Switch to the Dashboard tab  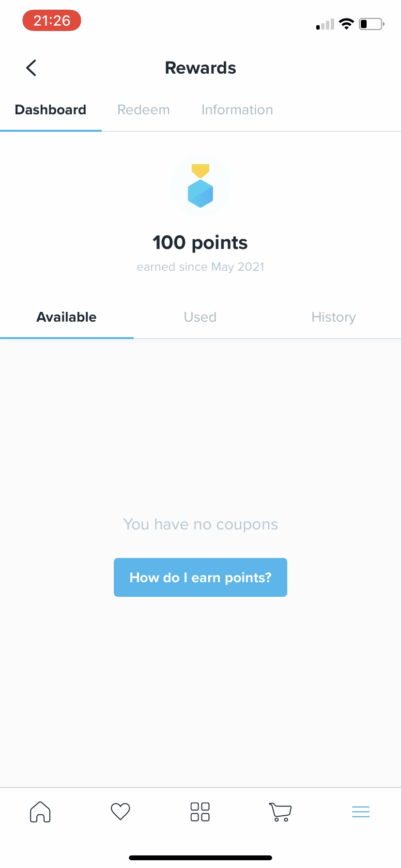51,110
